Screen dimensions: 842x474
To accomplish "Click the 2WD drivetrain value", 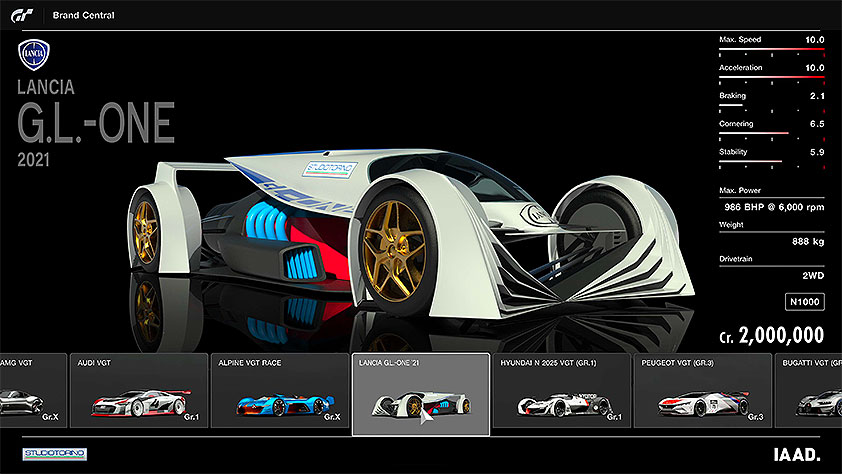I will 813,275.
